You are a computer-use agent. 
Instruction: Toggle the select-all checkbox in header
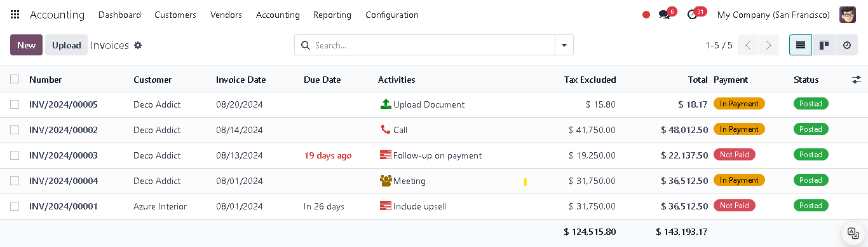15,79
